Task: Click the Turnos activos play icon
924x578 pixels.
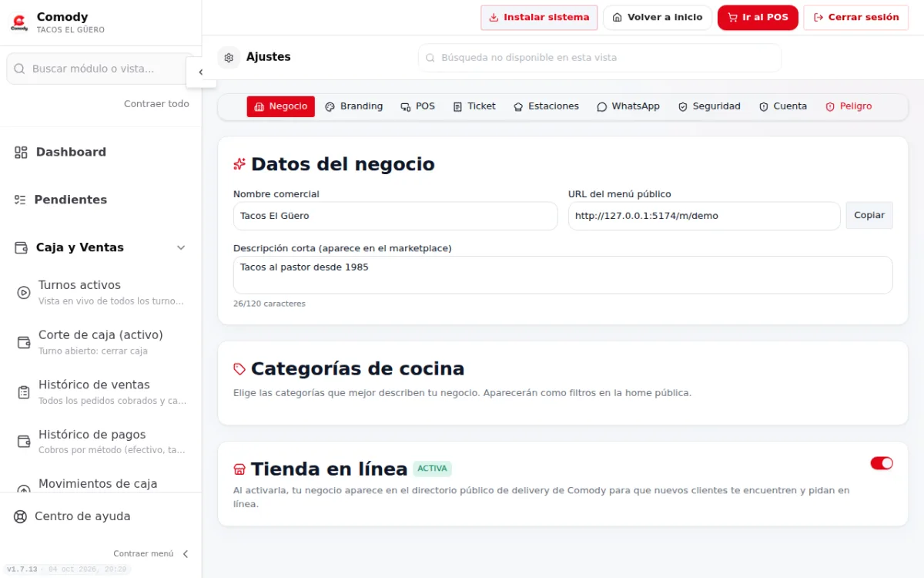Action: click(24, 293)
